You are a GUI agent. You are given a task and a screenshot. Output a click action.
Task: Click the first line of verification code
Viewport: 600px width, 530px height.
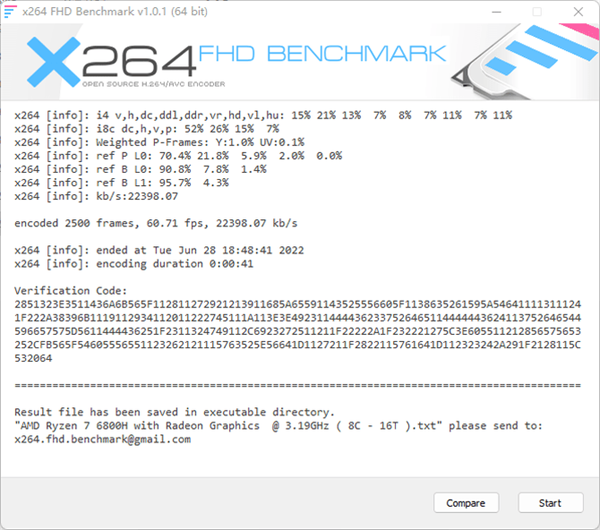298,304
